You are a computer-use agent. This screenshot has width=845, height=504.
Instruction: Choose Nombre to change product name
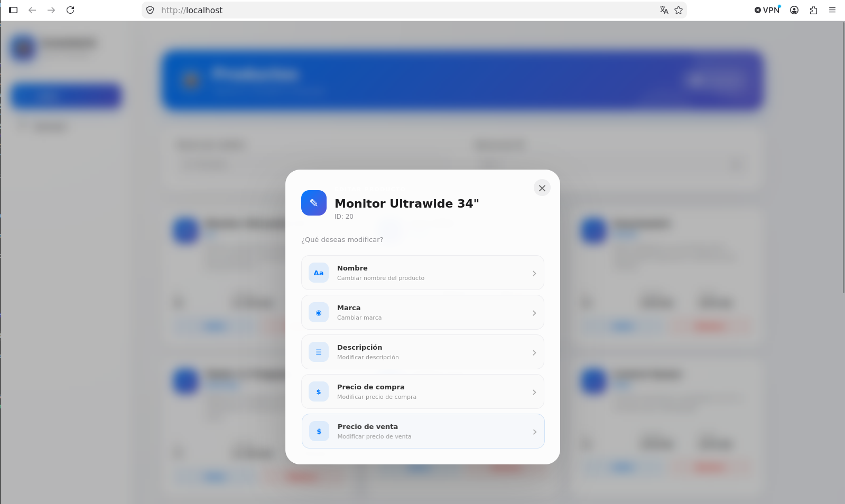tap(423, 273)
